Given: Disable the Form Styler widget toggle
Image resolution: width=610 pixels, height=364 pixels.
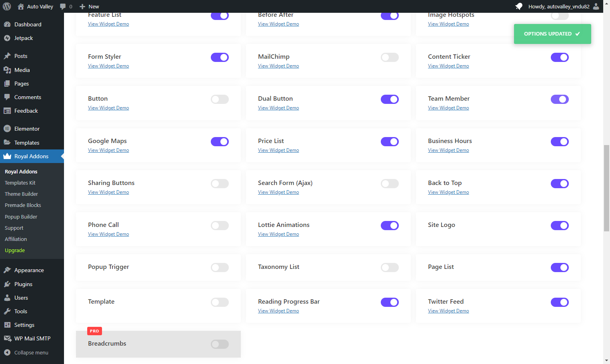Looking at the screenshot, I should click(220, 57).
